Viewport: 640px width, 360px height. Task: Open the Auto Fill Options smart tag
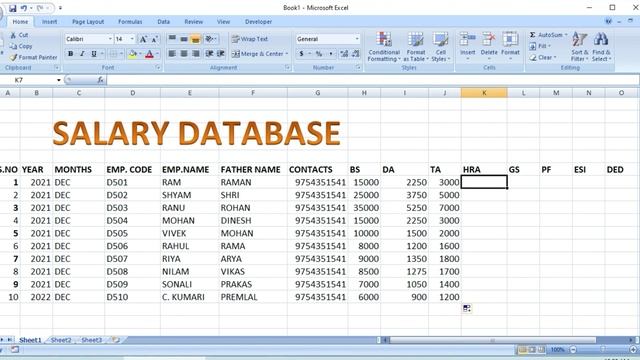tap(467, 309)
